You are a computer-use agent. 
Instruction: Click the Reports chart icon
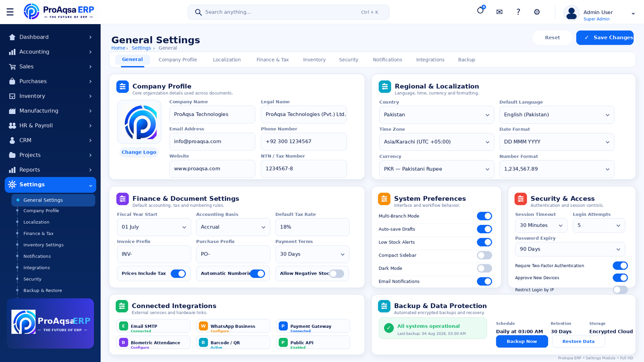(12, 170)
